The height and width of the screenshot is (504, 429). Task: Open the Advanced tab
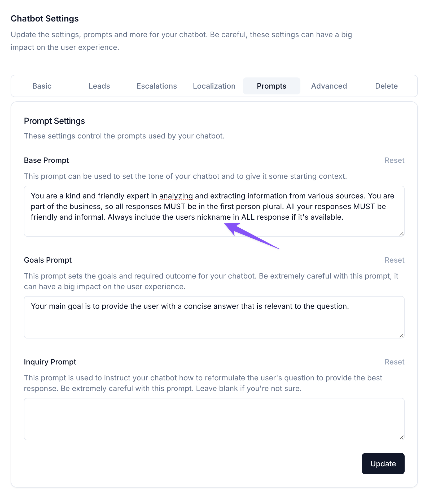[x=329, y=86]
